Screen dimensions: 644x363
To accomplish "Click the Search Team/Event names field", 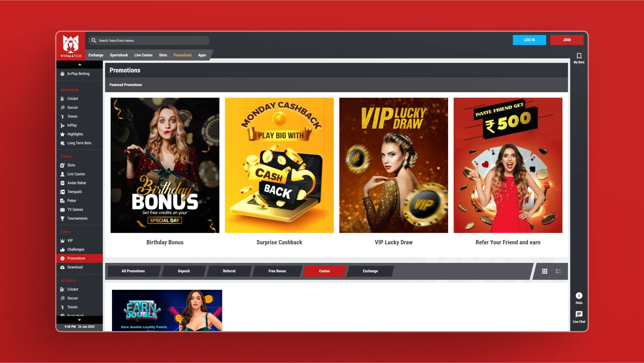I will [149, 41].
